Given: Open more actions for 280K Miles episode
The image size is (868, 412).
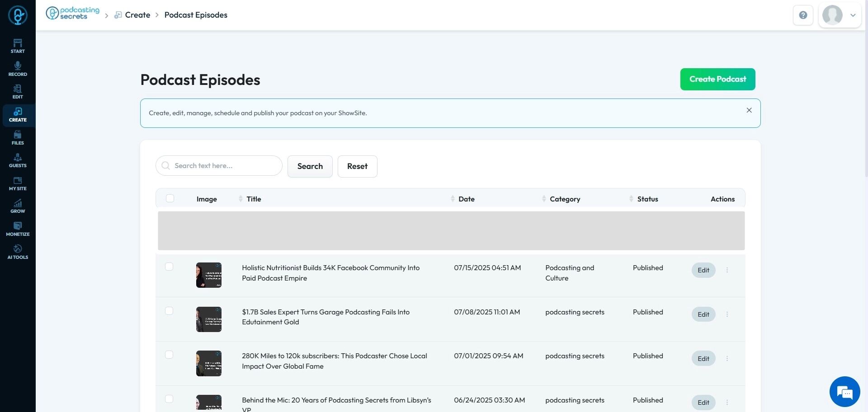Looking at the screenshot, I should coord(727,359).
